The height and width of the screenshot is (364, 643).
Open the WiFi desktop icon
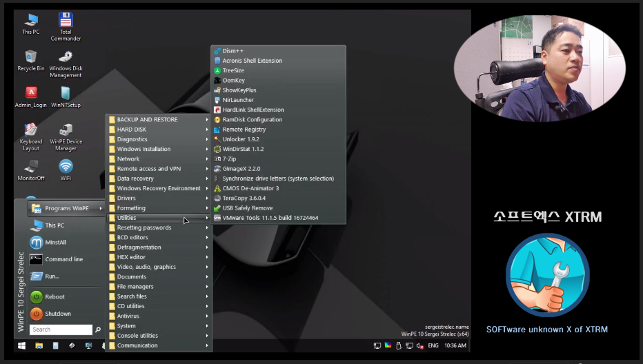[x=66, y=170]
